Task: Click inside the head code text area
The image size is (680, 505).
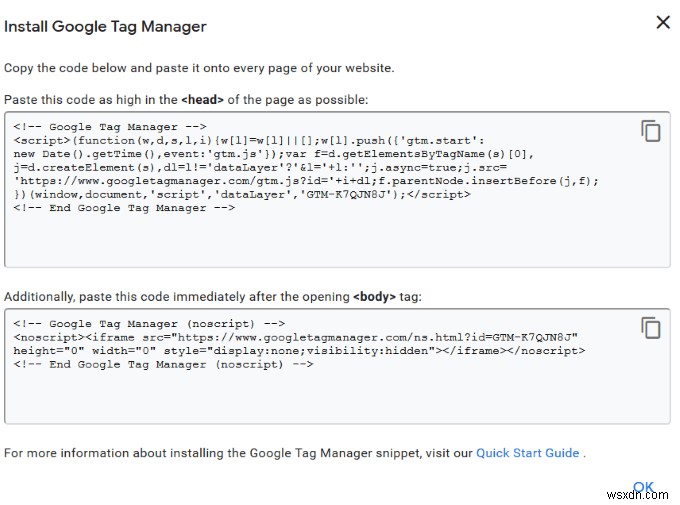Action: tap(337, 190)
